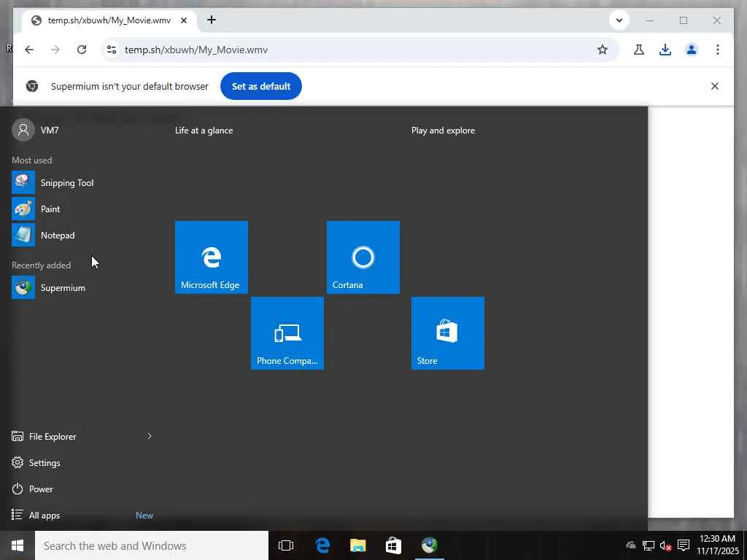This screenshot has width=747, height=560.
Task: Click the VM7 user account
Action: tap(36, 130)
